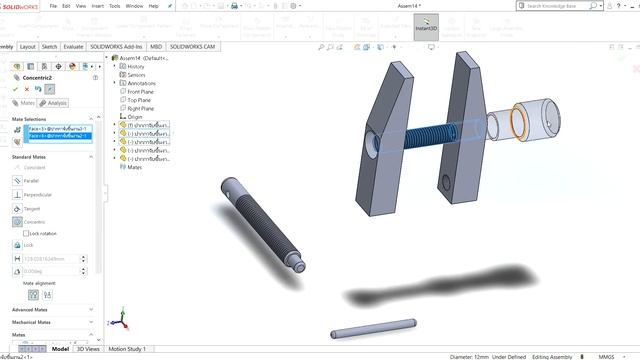Collapse the bottom Mates section

91,335
